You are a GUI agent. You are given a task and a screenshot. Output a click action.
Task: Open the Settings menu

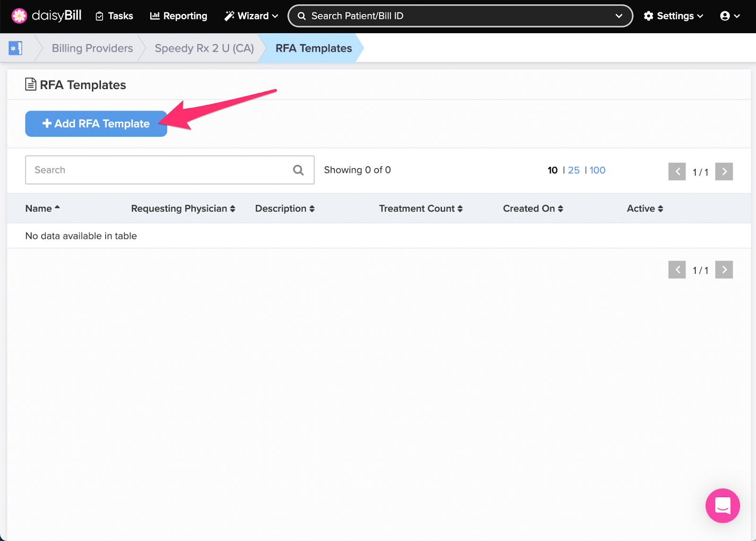click(673, 16)
